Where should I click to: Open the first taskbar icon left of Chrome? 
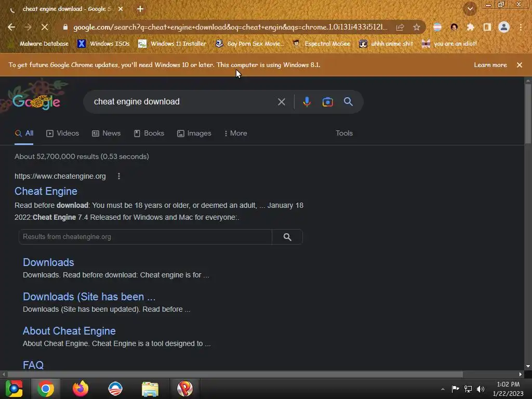tap(14, 389)
